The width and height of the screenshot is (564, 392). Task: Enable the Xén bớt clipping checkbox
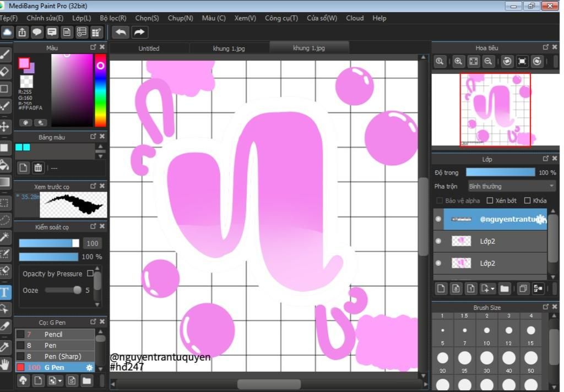click(x=490, y=200)
